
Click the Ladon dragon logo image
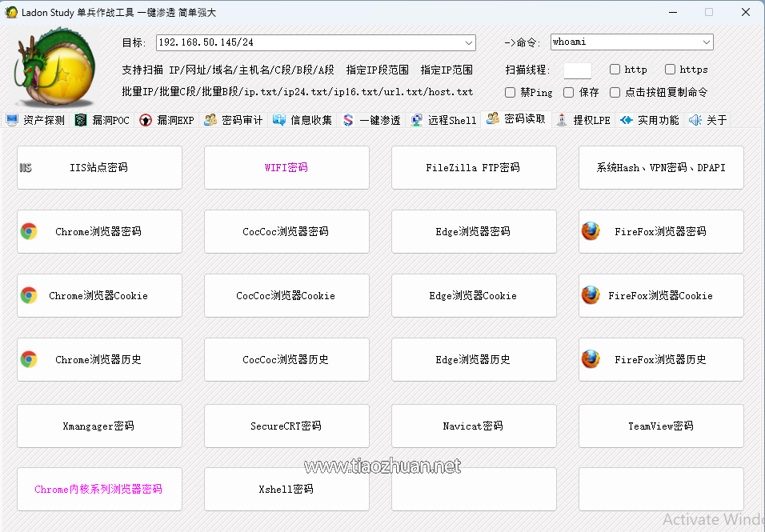pos(54,67)
